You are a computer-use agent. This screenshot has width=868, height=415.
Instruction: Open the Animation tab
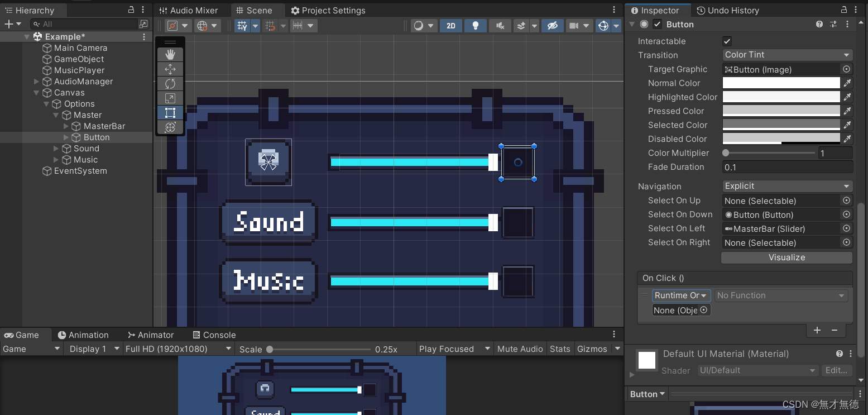83,335
